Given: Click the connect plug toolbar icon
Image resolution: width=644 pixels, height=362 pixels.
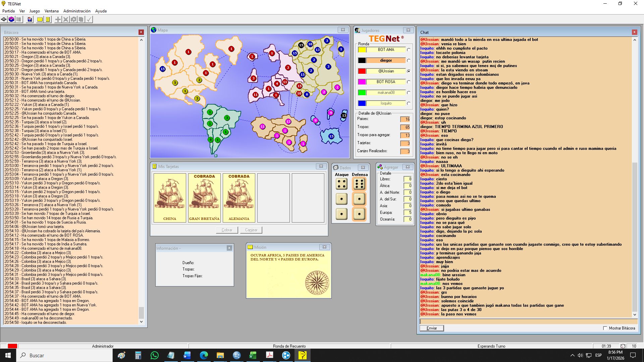Looking at the screenshot, I should 4,19.
